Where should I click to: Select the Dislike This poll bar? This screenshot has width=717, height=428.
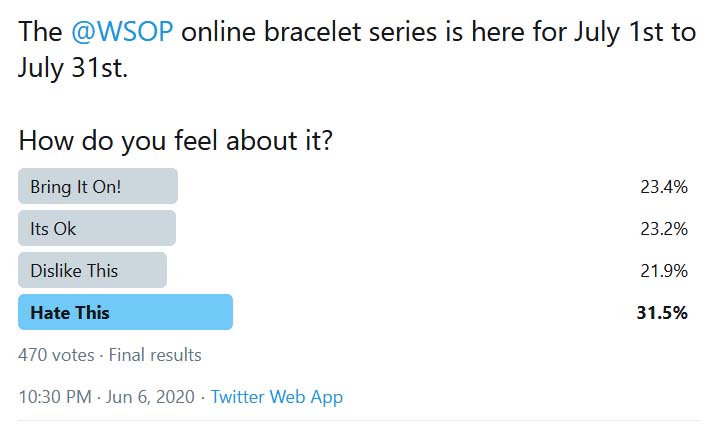click(92, 270)
